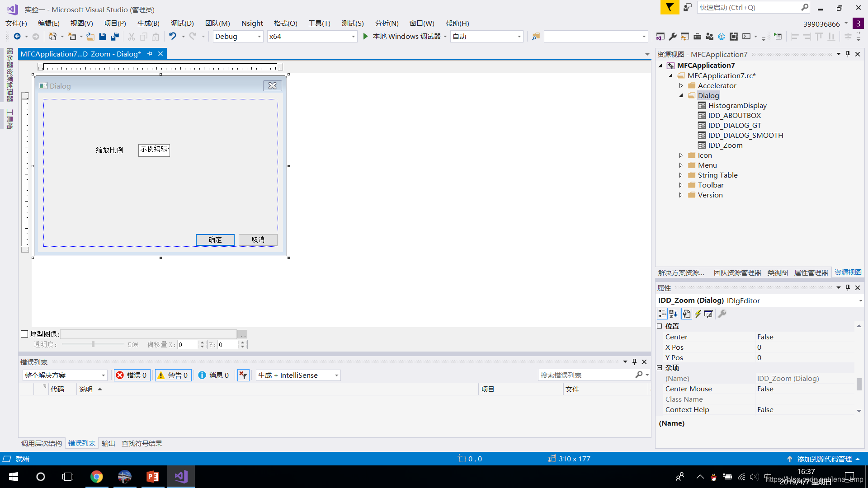
Task: Drag the 透明度 opacity slider
Action: tap(92, 344)
